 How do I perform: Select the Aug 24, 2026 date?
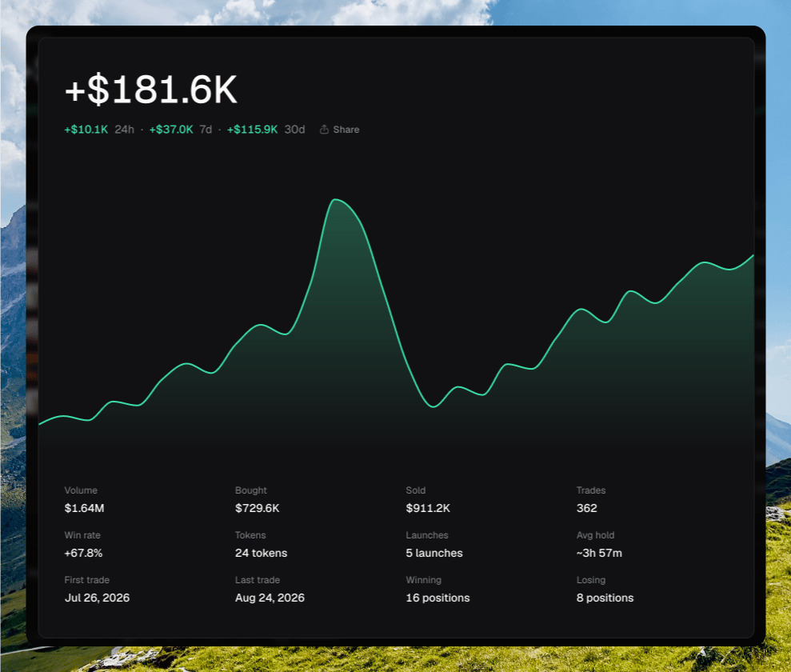[x=270, y=598]
